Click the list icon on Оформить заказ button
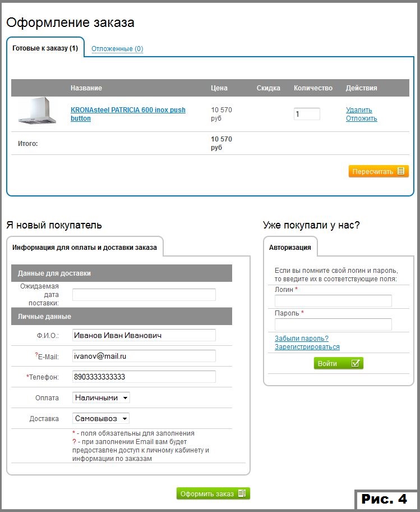The image size is (420, 512). [x=242, y=493]
